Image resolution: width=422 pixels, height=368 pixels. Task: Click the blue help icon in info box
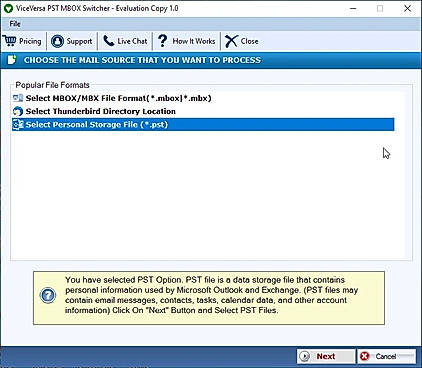click(48, 295)
